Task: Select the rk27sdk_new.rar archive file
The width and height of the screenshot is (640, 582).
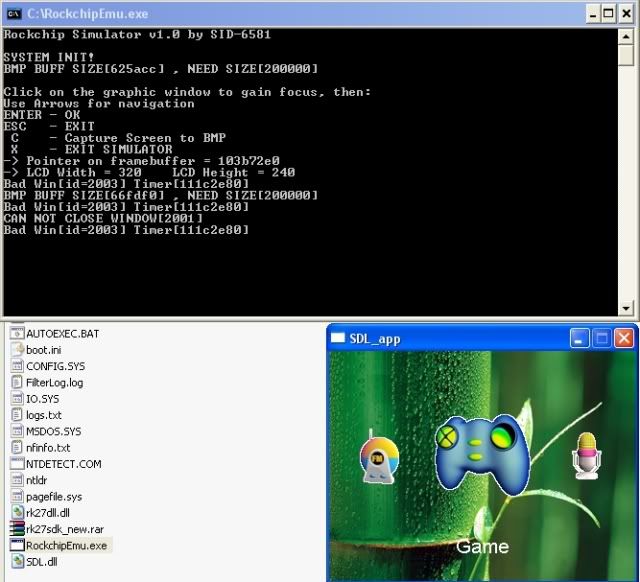Action: 53,528
